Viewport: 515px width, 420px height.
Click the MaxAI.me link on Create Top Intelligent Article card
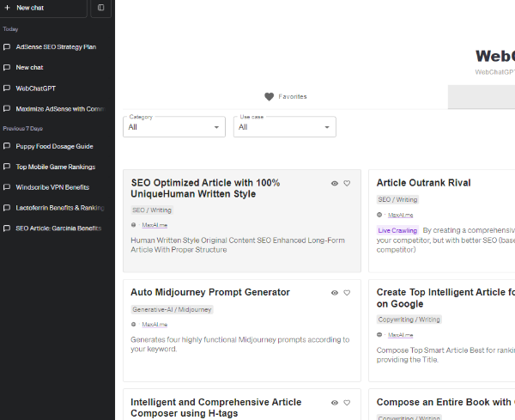coord(400,335)
